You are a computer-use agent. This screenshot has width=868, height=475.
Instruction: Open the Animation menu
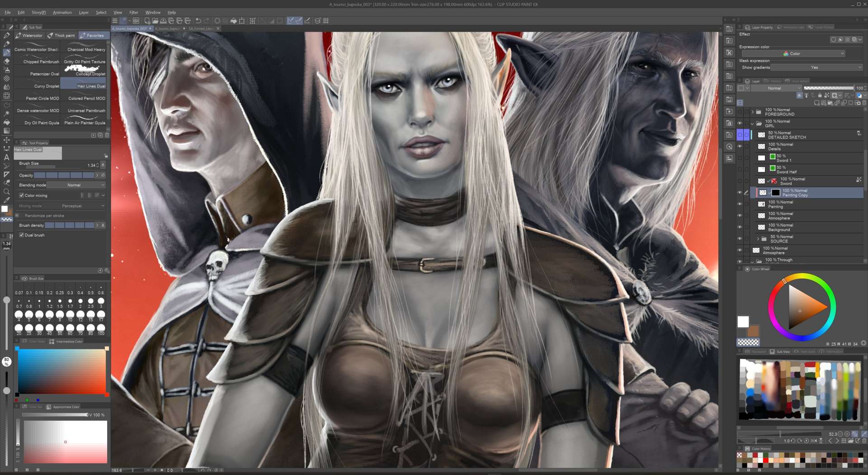coord(62,12)
